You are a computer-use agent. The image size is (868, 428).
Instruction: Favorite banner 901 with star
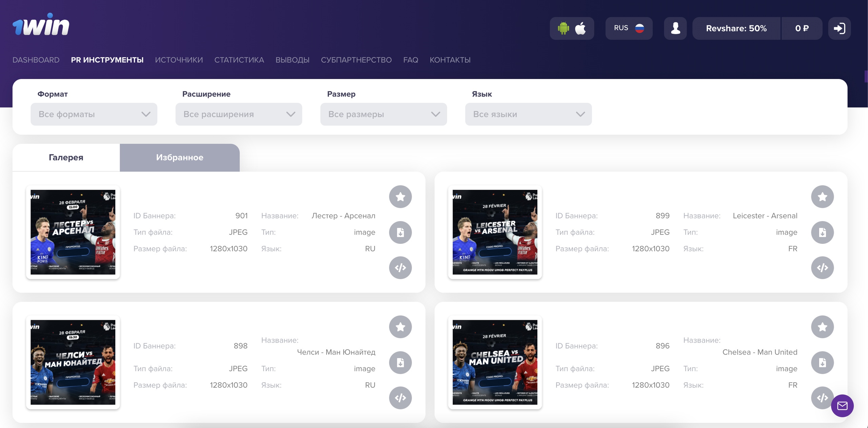(x=400, y=197)
